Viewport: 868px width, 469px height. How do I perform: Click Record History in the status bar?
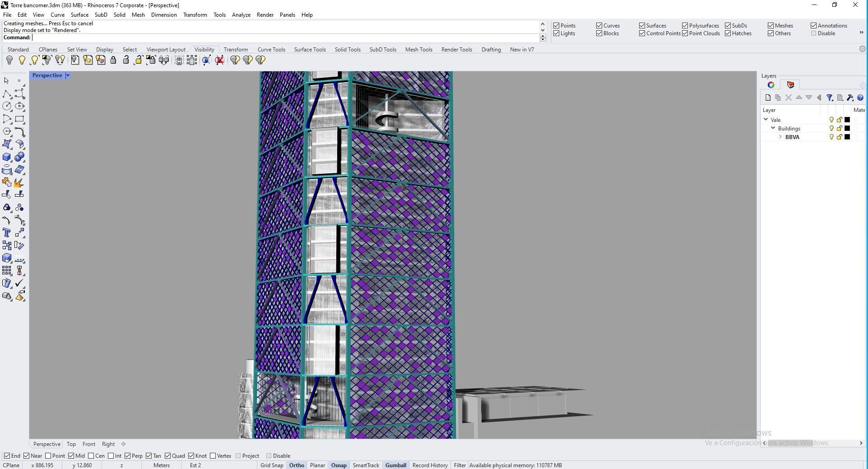(430, 465)
